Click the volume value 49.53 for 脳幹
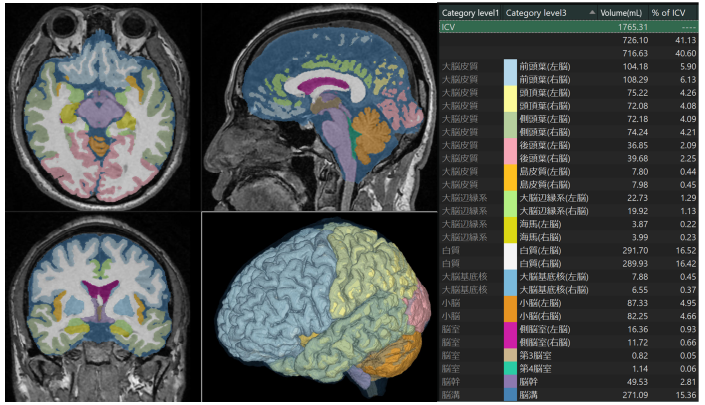The image size is (705, 405). click(x=638, y=382)
